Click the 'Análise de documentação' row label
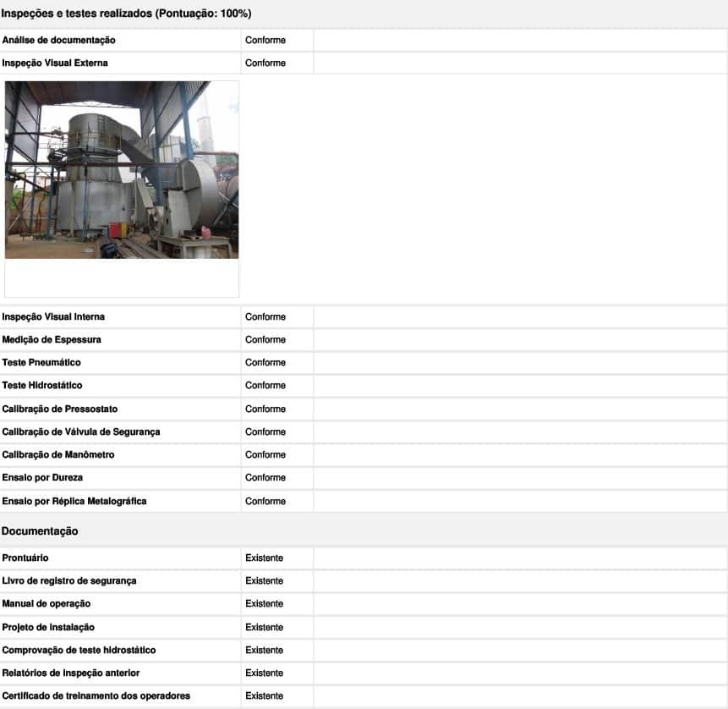 coord(59,40)
